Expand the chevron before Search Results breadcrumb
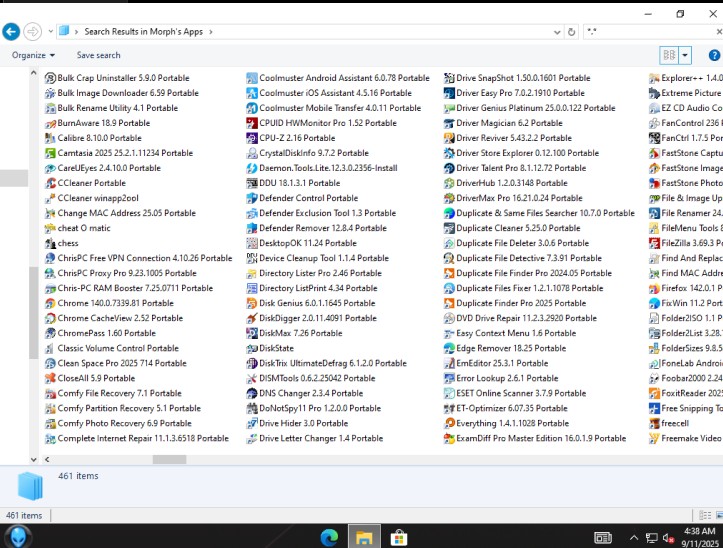723x548 pixels. [76, 32]
